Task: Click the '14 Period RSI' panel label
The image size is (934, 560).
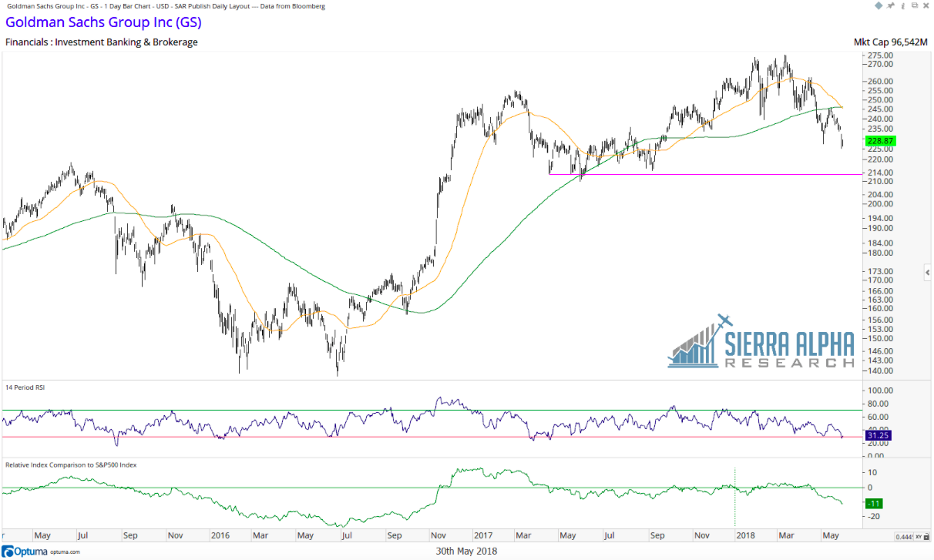Action: pos(25,387)
